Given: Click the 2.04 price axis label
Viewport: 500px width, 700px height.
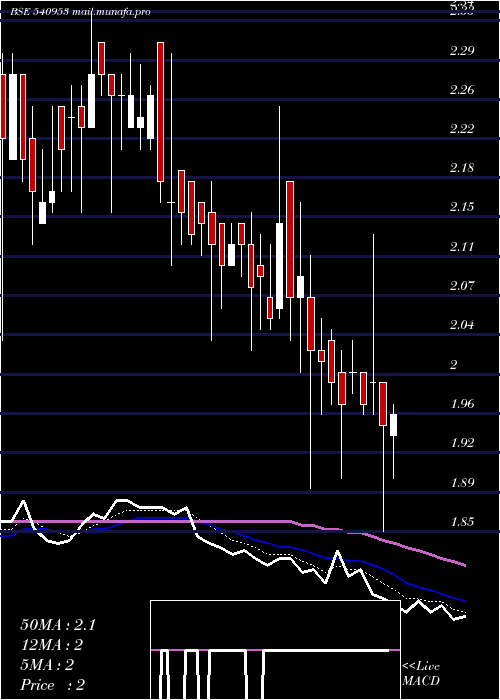Looking at the screenshot, I should (x=462, y=325).
